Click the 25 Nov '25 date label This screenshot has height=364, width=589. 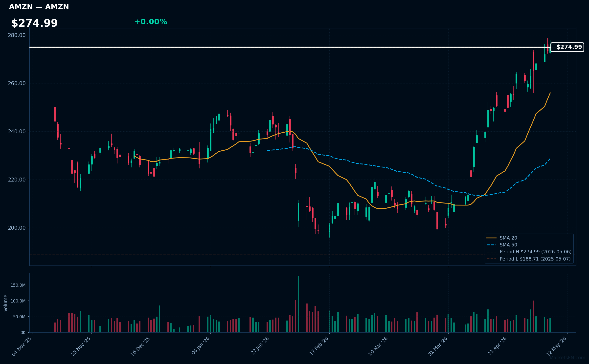coord(81,346)
